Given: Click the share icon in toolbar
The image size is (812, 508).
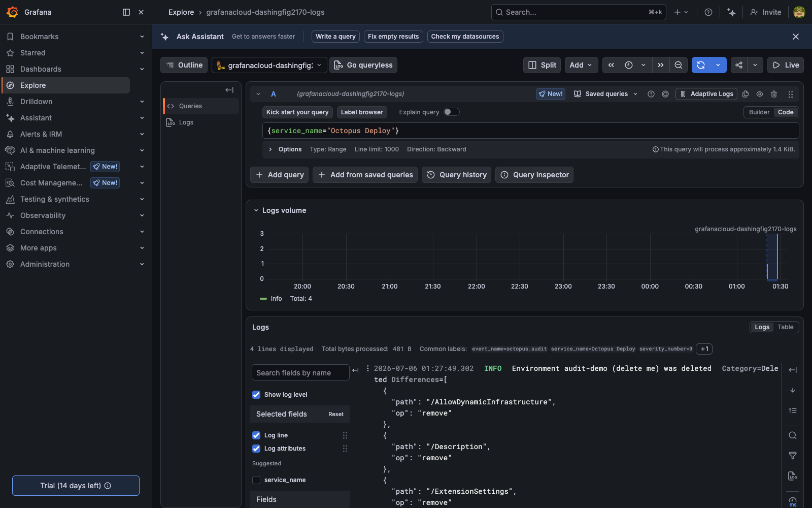Looking at the screenshot, I should [739, 65].
